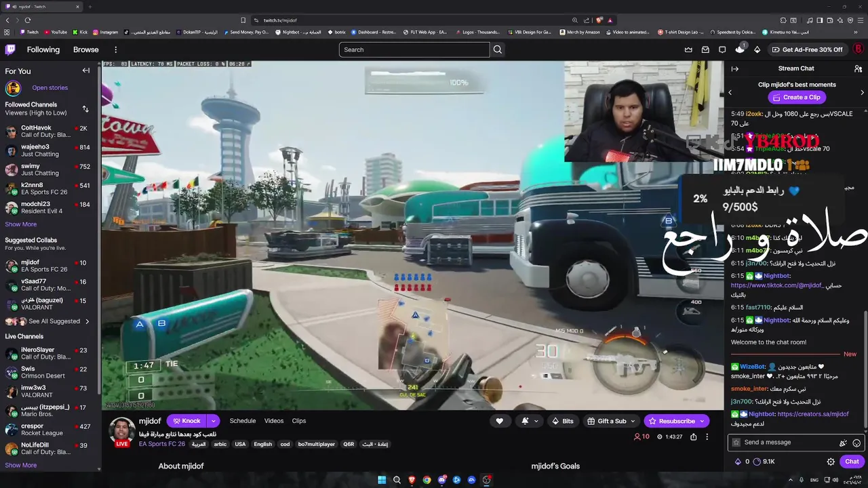Click the heart follow icon below the stream

[500, 421]
